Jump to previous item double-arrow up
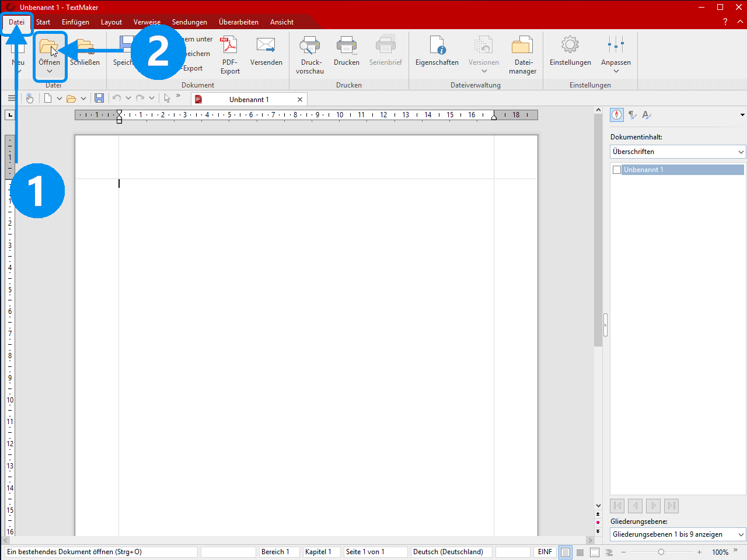 click(598, 514)
